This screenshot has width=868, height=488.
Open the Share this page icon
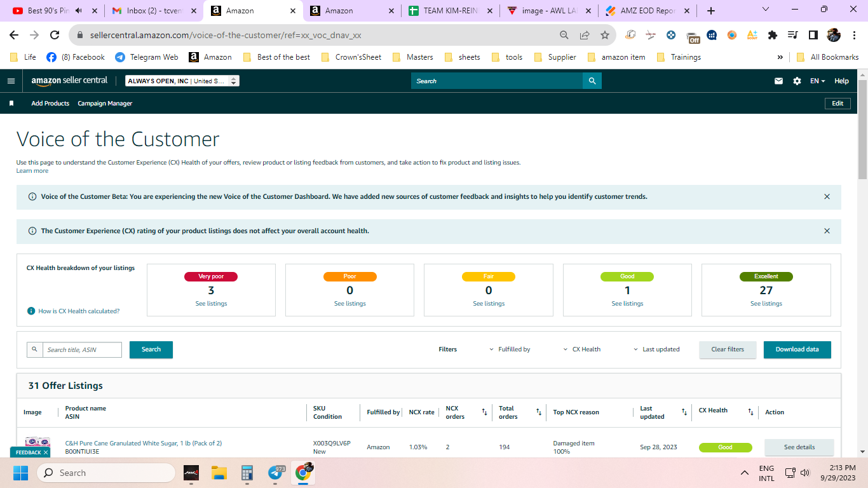[585, 35]
